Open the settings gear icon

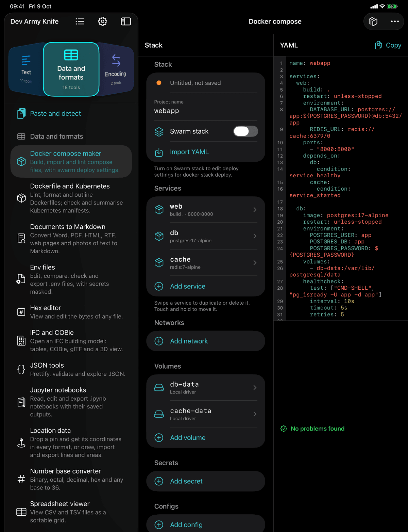tap(103, 21)
